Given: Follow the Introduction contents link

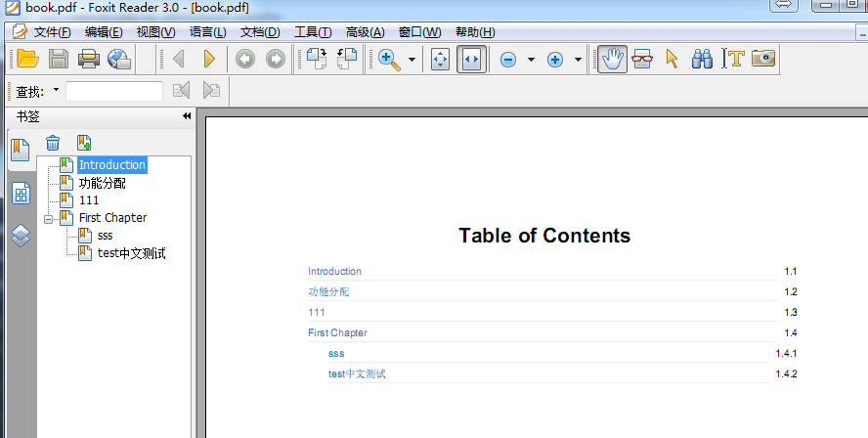Looking at the screenshot, I should pyautogui.click(x=335, y=272).
